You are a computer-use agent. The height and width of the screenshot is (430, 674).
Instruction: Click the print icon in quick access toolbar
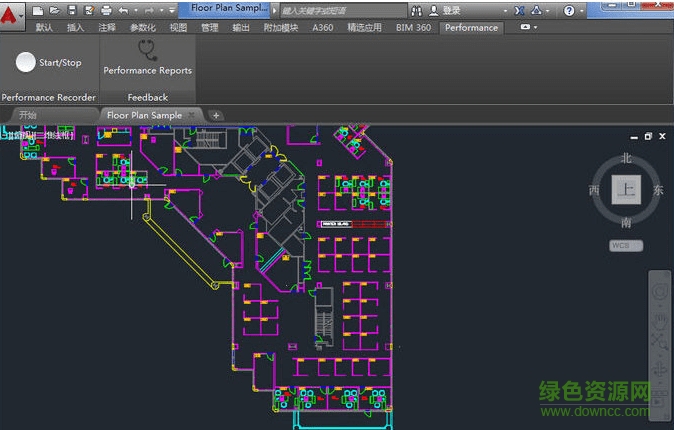click(106, 10)
